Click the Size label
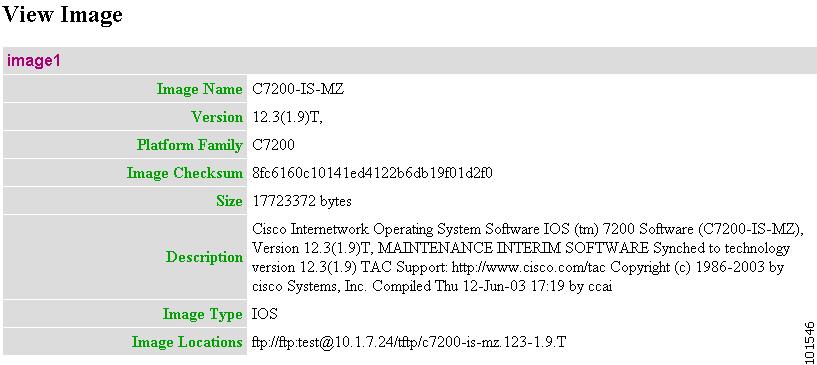Viewport: 817px width, 365px height. pos(229,201)
